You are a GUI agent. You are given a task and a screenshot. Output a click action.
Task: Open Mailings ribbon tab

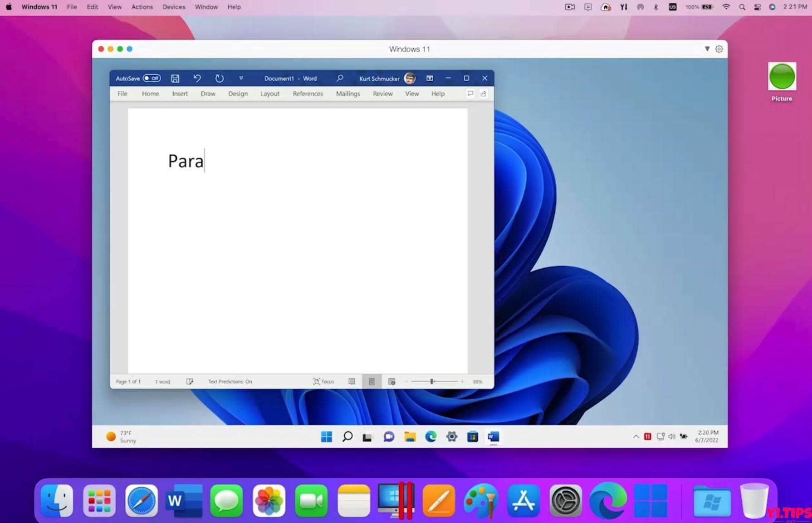point(348,94)
